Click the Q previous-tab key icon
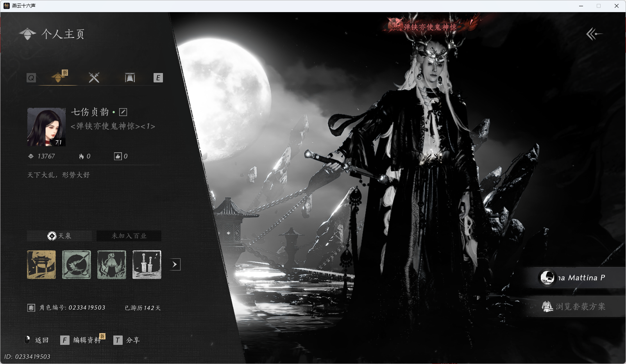The image size is (626, 364). coord(31,78)
